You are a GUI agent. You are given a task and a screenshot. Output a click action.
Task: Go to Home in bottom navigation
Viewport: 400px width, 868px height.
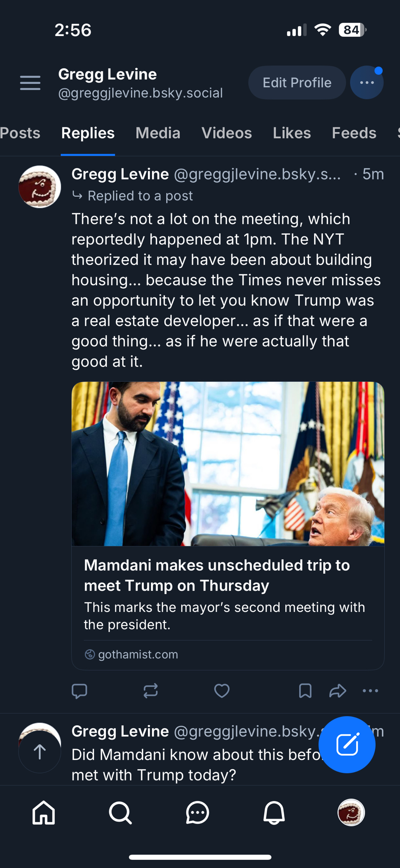44,812
